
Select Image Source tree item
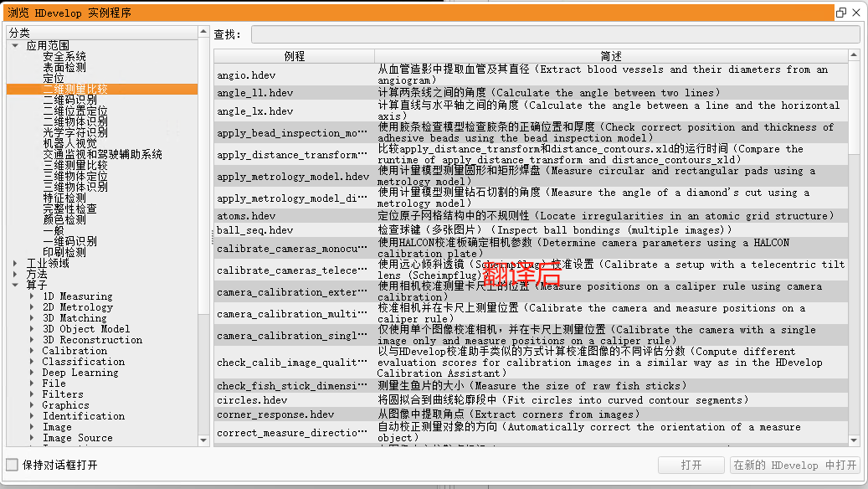[78, 437]
